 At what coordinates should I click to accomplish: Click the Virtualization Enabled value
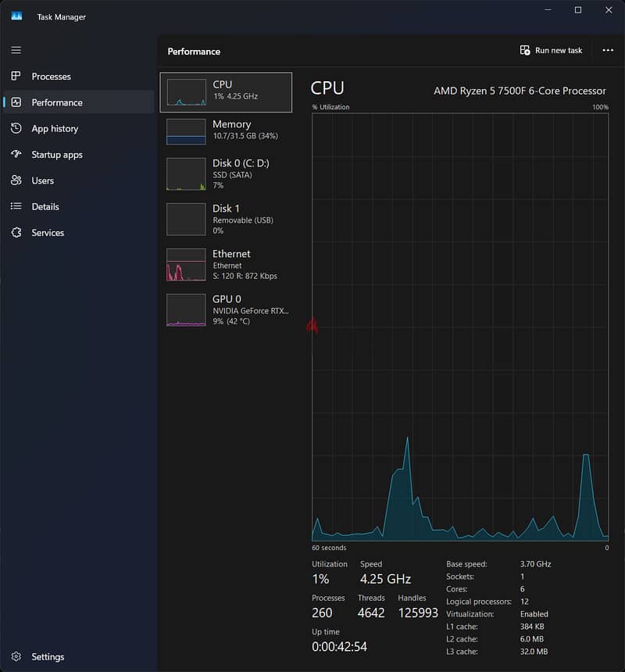coord(534,614)
